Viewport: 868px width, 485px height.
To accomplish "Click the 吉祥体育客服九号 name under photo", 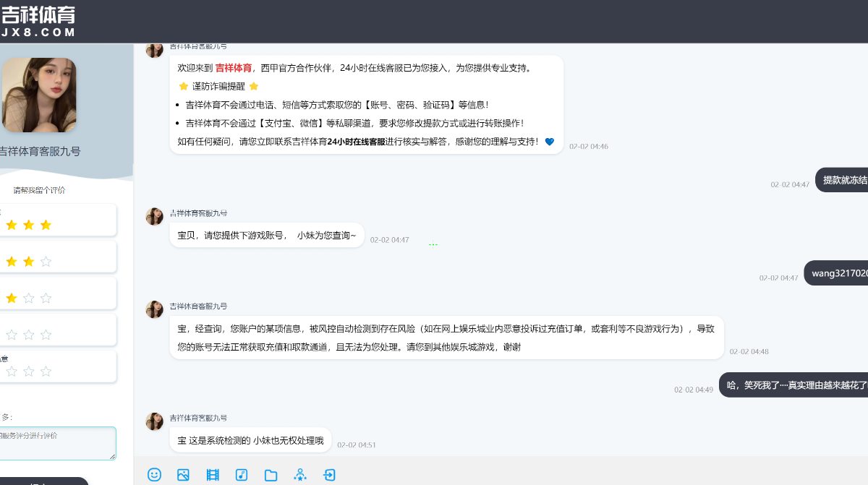I will pyautogui.click(x=40, y=151).
